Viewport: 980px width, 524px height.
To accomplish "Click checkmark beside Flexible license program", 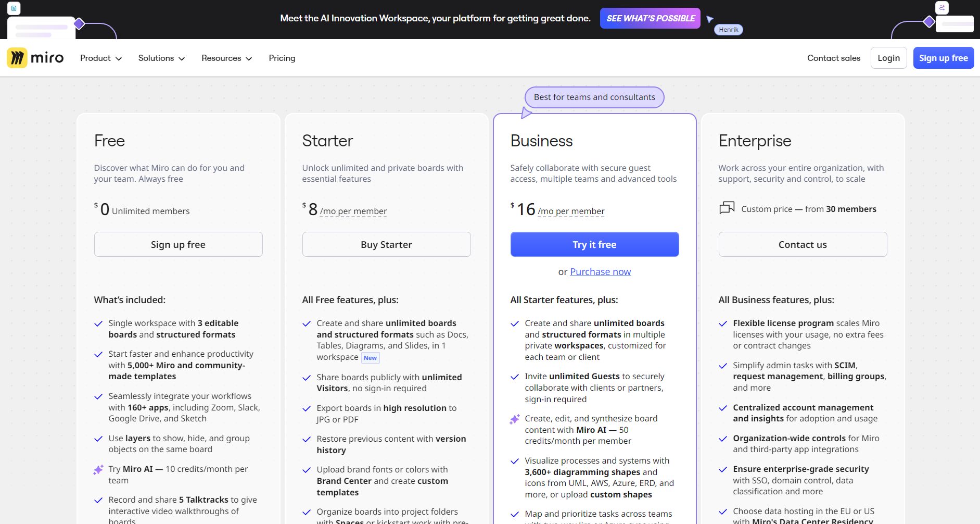I will tap(723, 324).
